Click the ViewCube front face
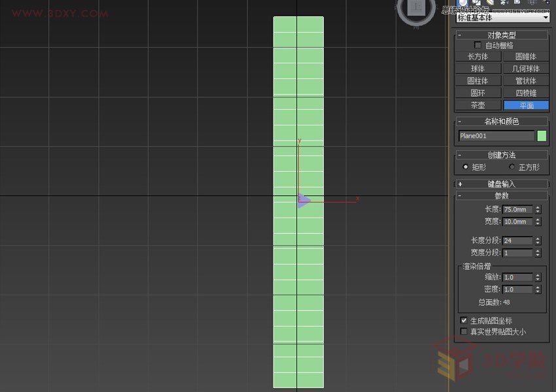The image size is (556, 392). [416, 8]
